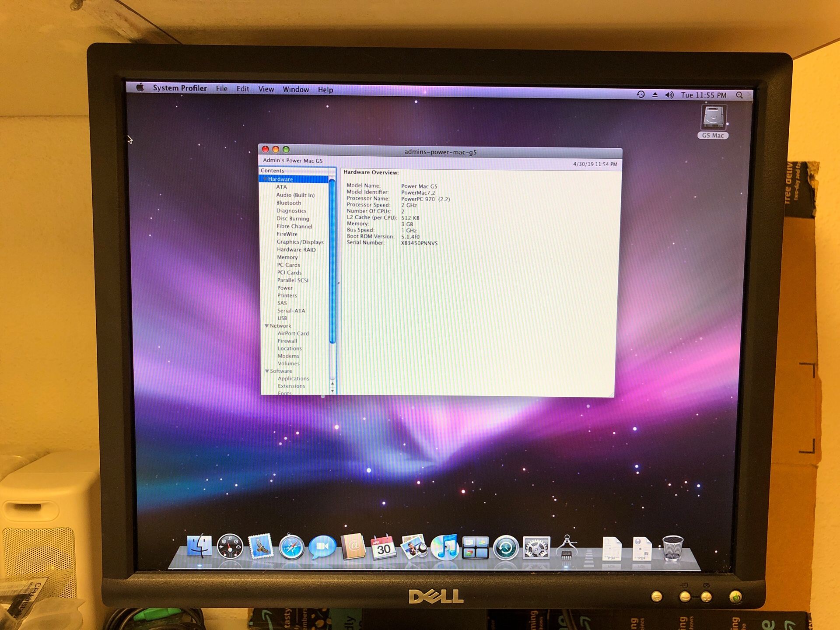This screenshot has width=840, height=630.
Task: Open iChat from the dock
Action: [x=322, y=547]
